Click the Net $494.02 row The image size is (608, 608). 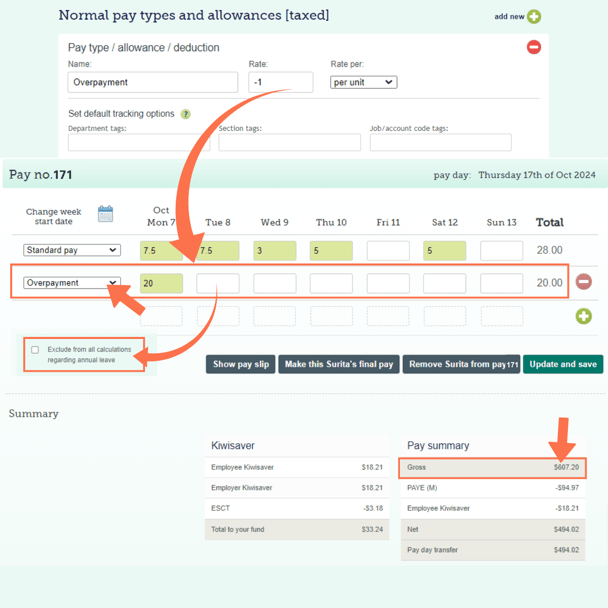click(492, 529)
